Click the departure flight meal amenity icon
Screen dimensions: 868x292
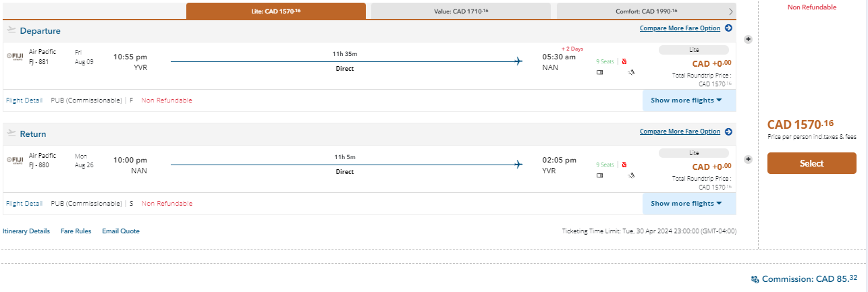[x=630, y=72]
